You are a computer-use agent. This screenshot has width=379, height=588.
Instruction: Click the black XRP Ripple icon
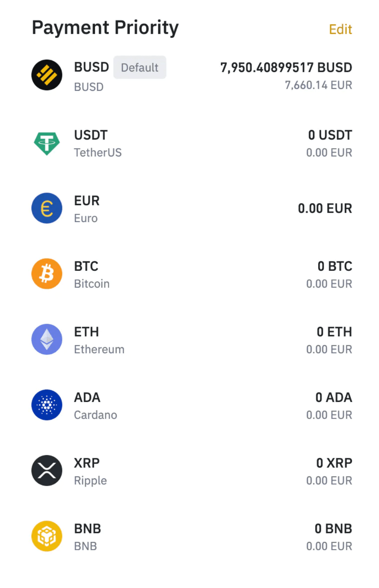click(x=47, y=471)
